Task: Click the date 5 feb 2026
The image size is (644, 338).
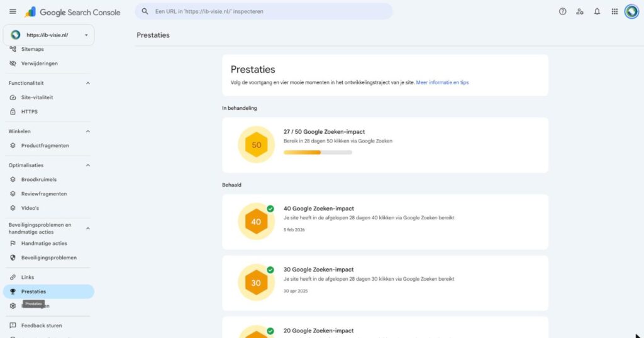Action: [x=294, y=230]
